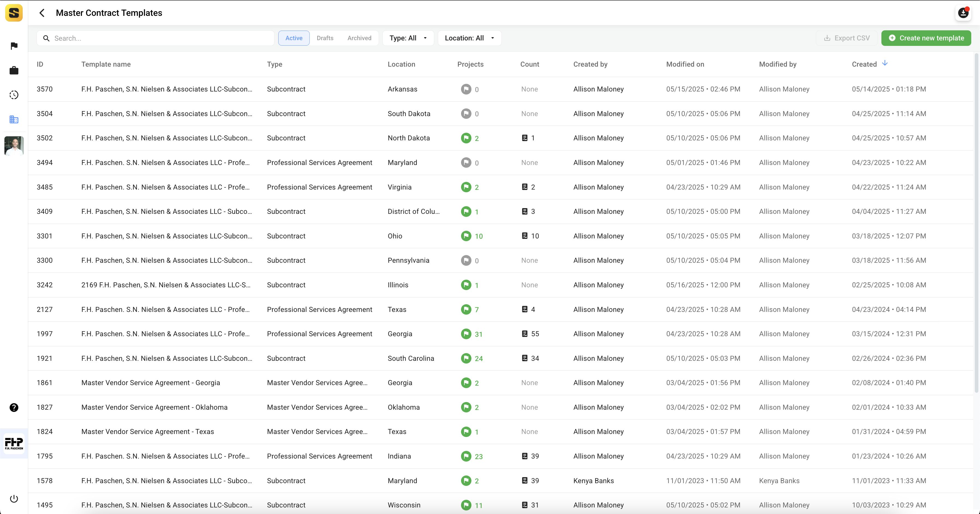
Task: Switch to the Archived tab
Action: tap(359, 38)
